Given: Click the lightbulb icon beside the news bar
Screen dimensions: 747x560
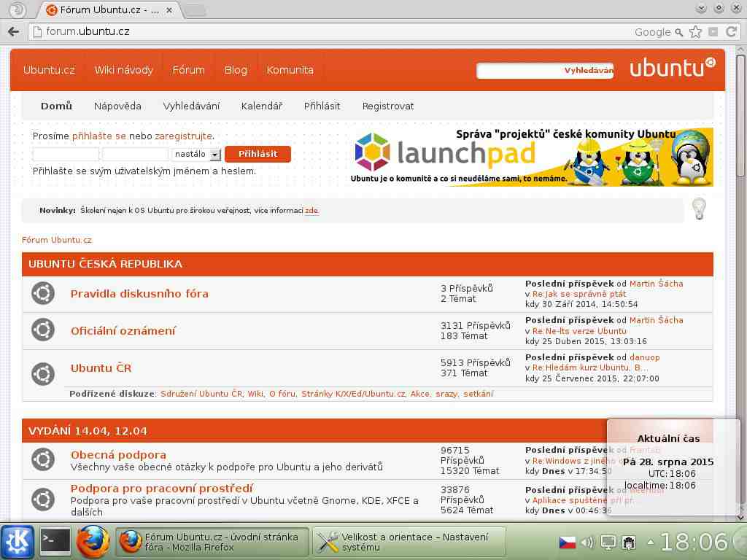Looking at the screenshot, I should tap(699, 209).
